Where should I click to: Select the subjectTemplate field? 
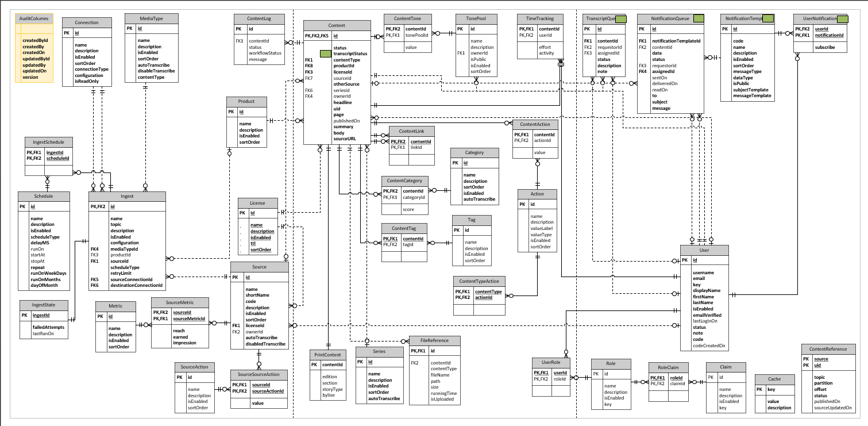pos(751,90)
